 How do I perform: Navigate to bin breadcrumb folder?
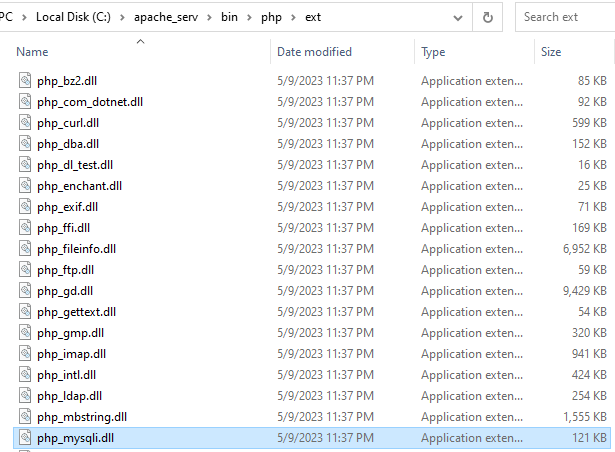pos(229,17)
